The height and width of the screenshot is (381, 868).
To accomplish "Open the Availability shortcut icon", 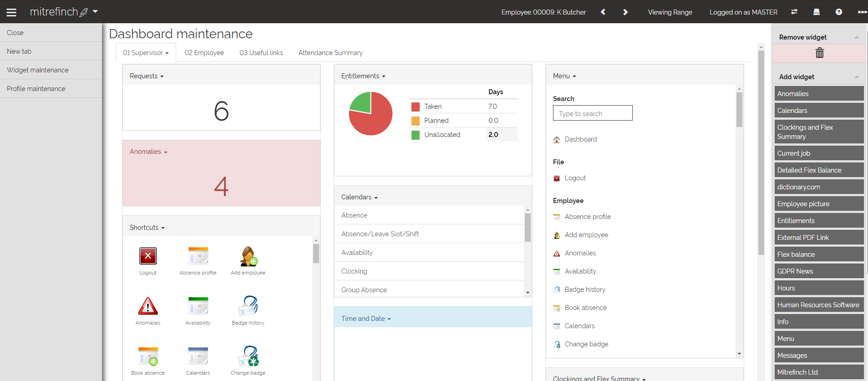I will [x=198, y=306].
